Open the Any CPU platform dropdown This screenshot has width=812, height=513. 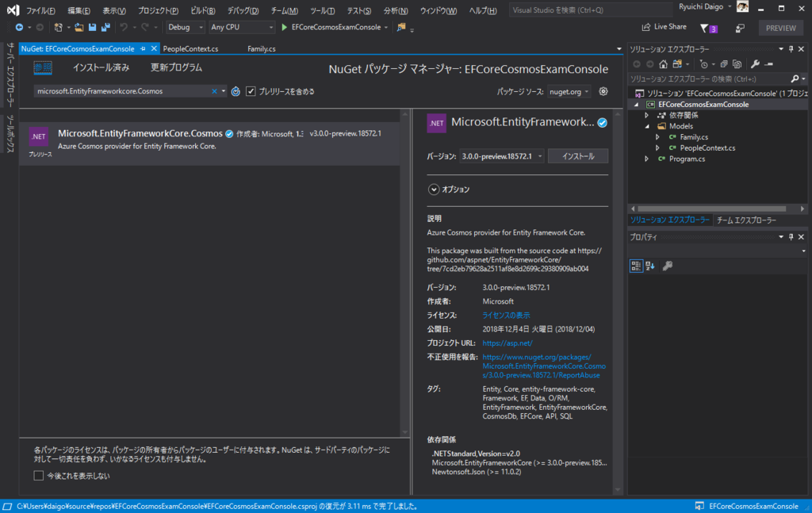point(242,28)
